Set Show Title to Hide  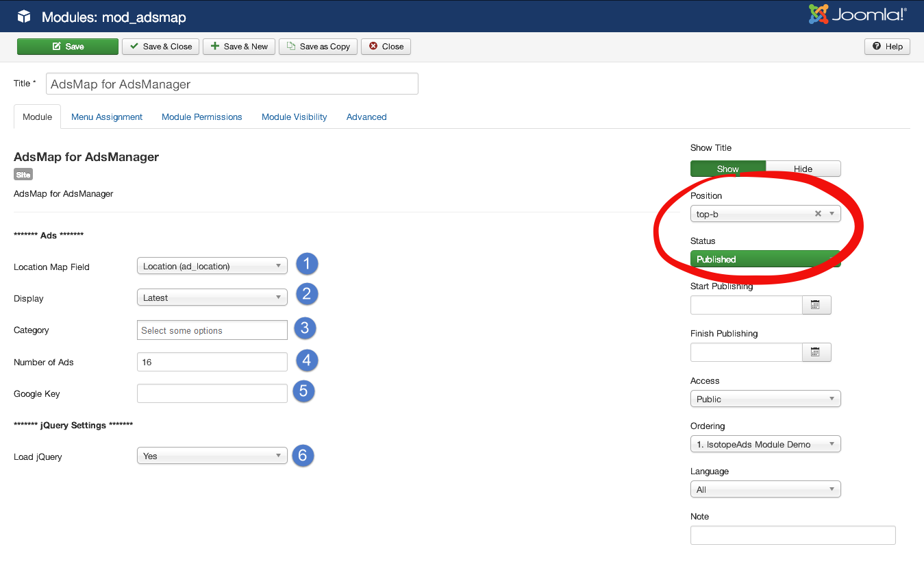(802, 169)
